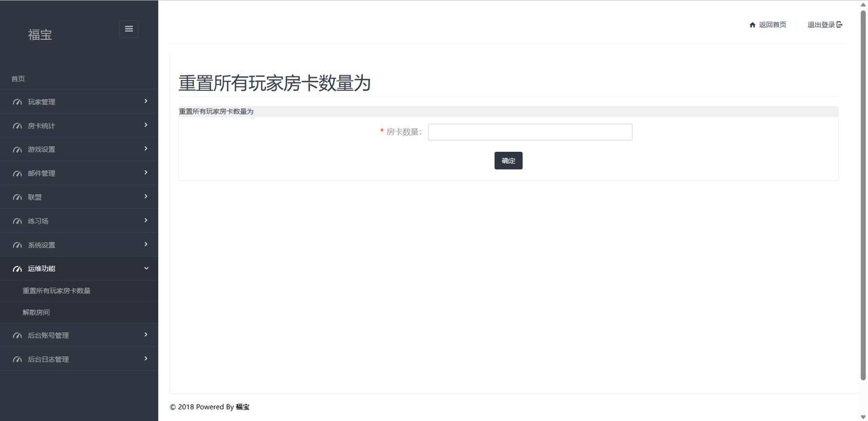This screenshot has width=868, height=421.
Task: Click the gauge icon beside 联盟
Action: (x=18, y=197)
